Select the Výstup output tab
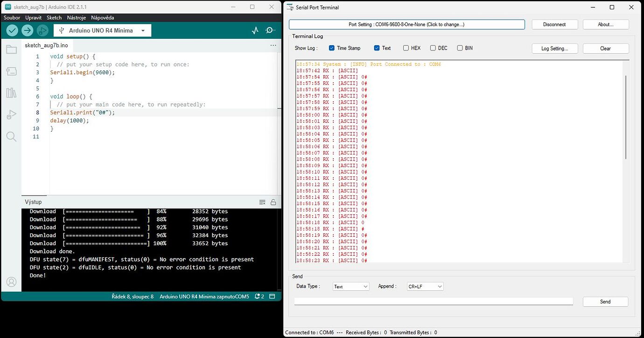644x338 pixels. (x=34, y=202)
